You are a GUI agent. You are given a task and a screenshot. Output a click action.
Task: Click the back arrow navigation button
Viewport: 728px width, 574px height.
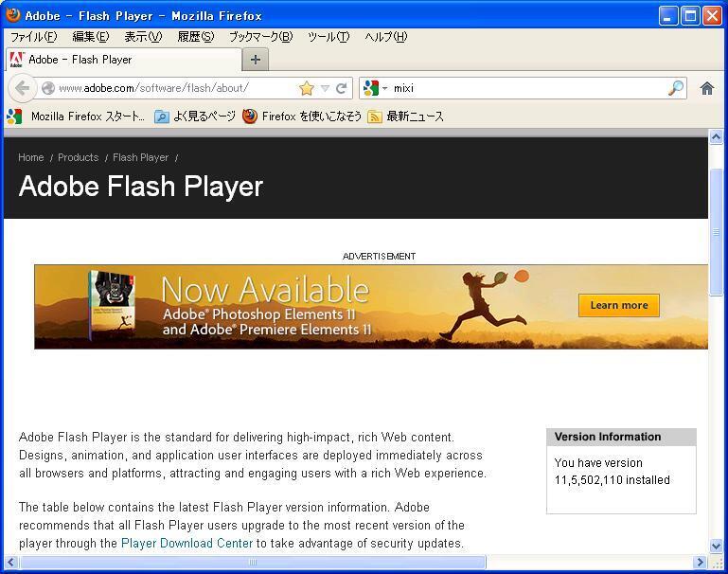(22, 88)
